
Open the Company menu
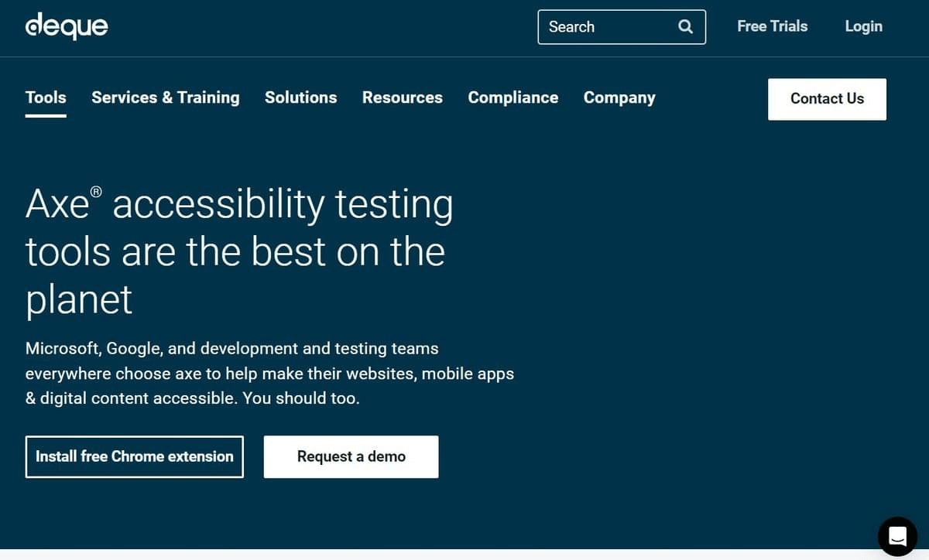coord(619,97)
